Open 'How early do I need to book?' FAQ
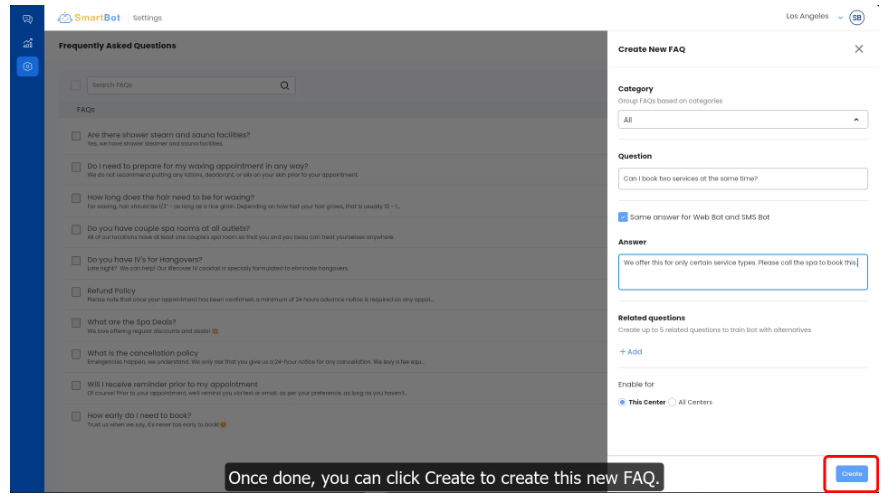 pyautogui.click(x=139, y=415)
